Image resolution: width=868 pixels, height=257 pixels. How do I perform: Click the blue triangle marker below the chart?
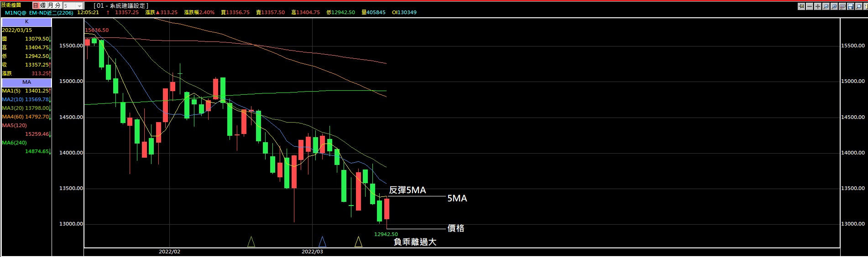pos(322,242)
